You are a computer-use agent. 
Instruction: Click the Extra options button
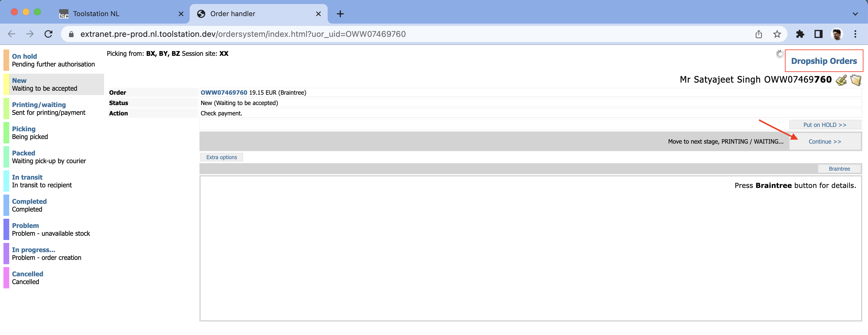click(221, 157)
